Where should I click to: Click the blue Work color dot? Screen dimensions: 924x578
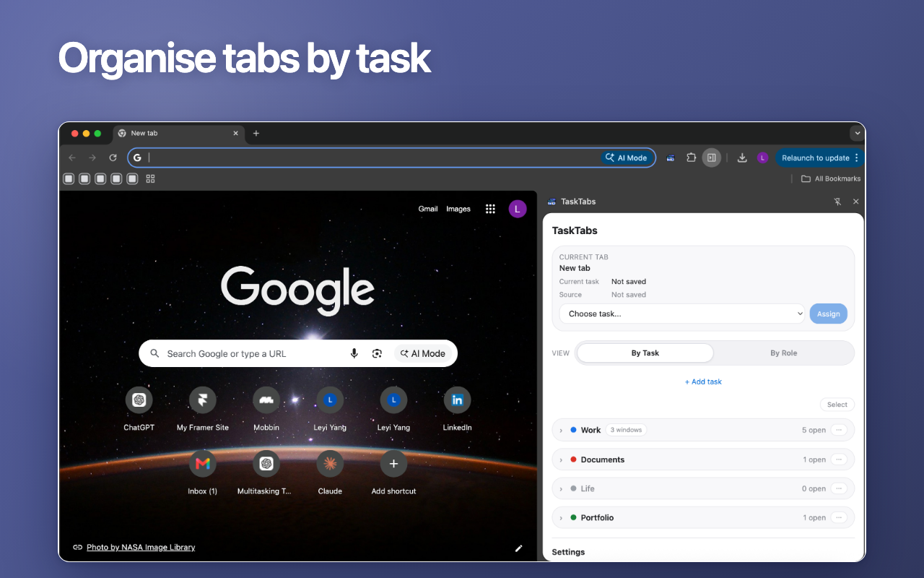(x=573, y=430)
